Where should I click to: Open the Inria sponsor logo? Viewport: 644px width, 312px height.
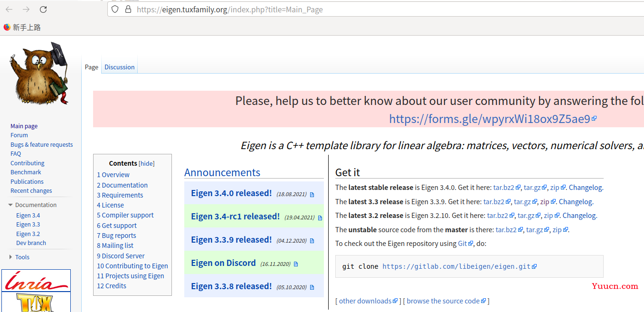(x=36, y=281)
